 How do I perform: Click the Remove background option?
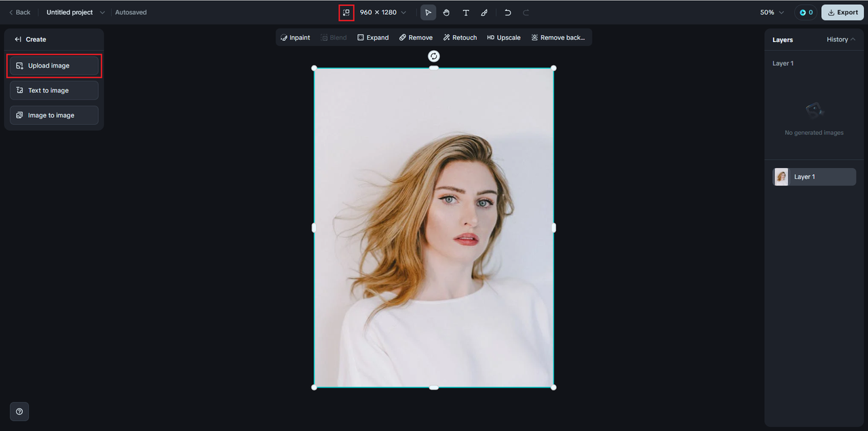557,37
